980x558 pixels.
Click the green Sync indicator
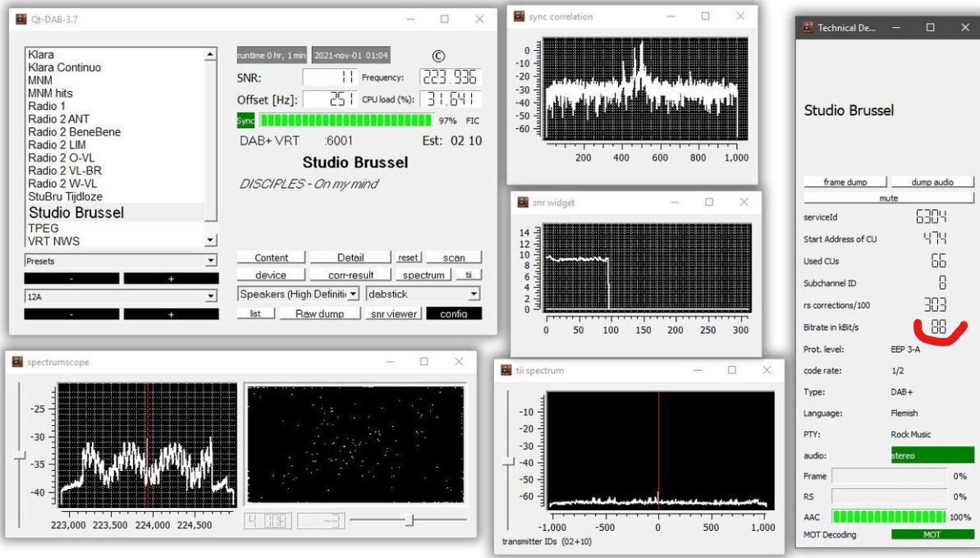click(x=245, y=121)
